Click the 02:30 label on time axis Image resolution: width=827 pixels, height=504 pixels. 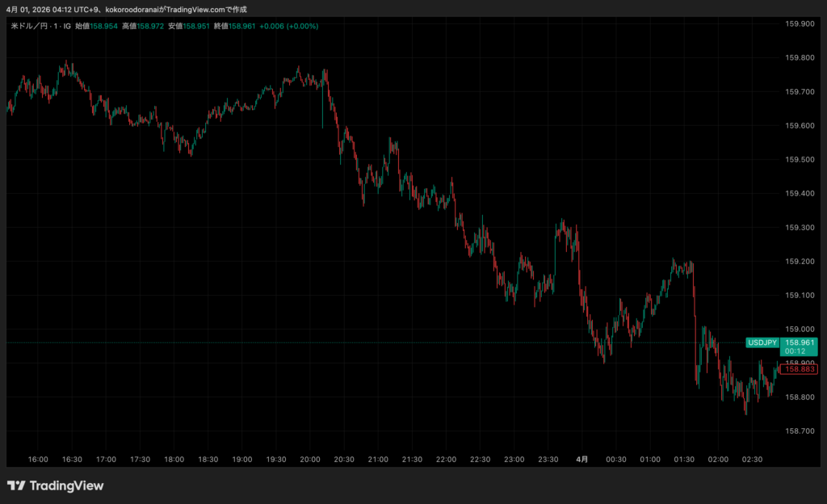tap(752, 459)
